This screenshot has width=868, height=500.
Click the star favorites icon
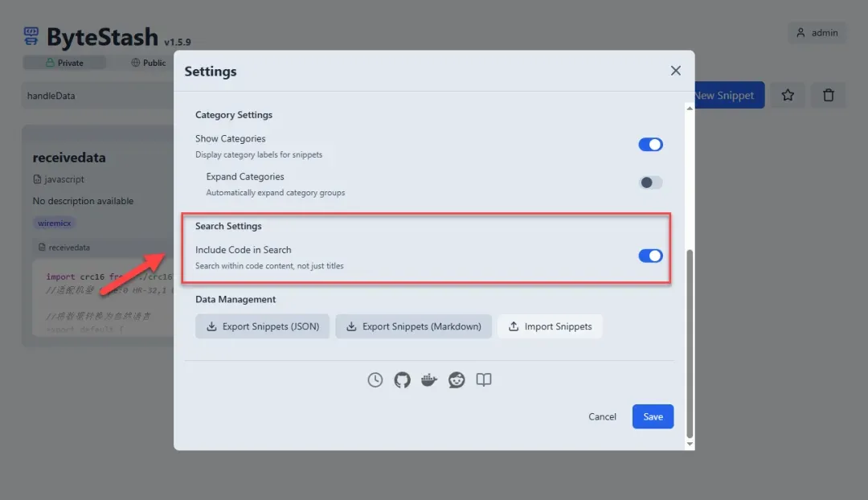coord(788,95)
